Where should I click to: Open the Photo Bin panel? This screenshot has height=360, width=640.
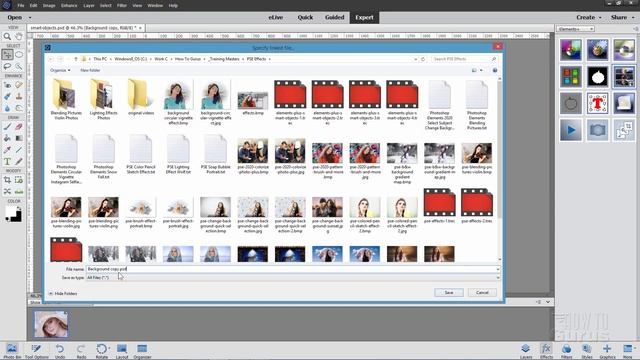pyautogui.click(x=12, y=351)
